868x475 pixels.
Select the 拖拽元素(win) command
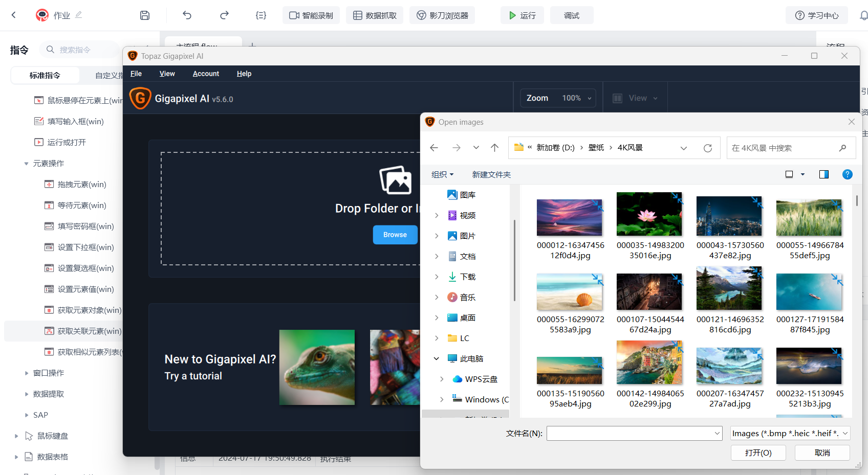[x=76, y=184]
